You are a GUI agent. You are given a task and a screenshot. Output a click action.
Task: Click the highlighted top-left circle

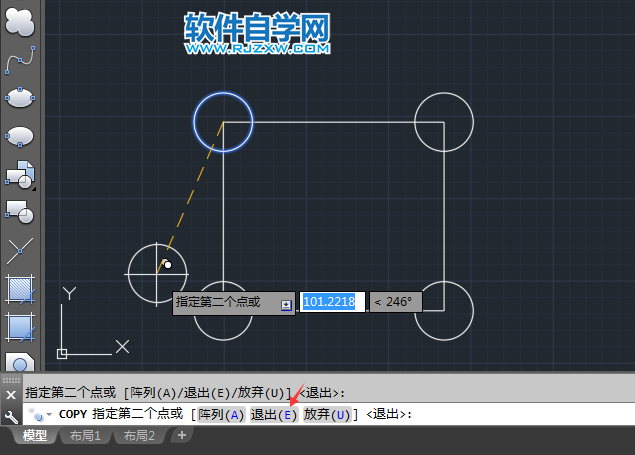(x=223, y=122)
